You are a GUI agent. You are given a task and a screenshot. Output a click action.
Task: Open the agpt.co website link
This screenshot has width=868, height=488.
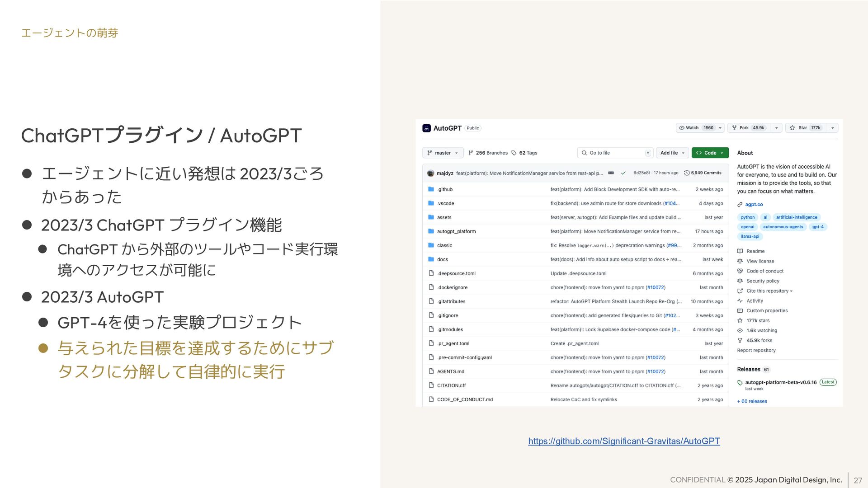(x=754, y=205)
